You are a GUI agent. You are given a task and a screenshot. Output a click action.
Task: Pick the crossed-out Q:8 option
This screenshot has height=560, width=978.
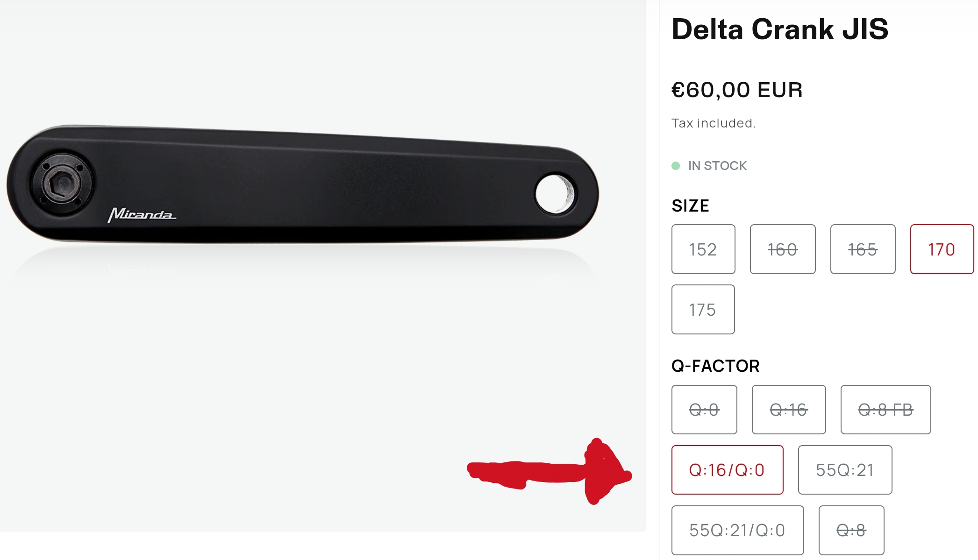tap(851, 530)
